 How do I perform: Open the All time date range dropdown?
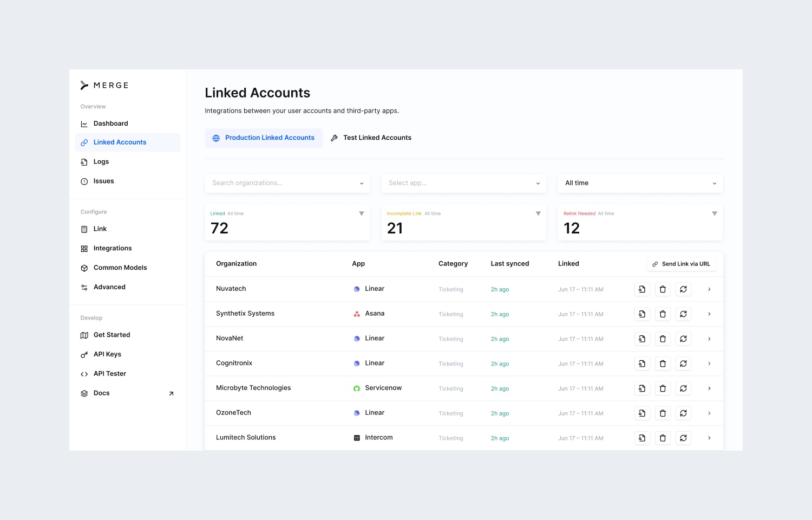640,183
